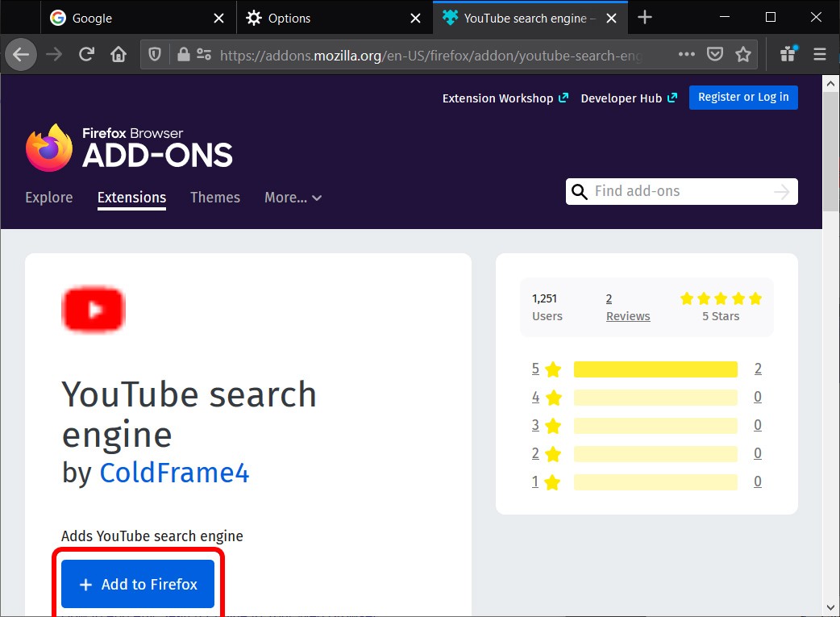The height and width of the screenshot is (617, 840).
Task: Close the Google tab
Action: coord(218,19)
